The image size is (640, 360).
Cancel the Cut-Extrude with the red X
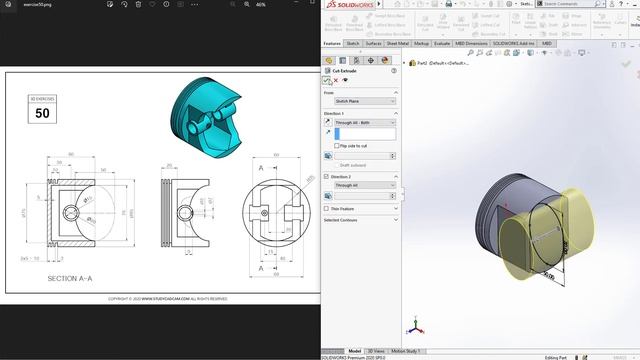click(x=336, y=80)
